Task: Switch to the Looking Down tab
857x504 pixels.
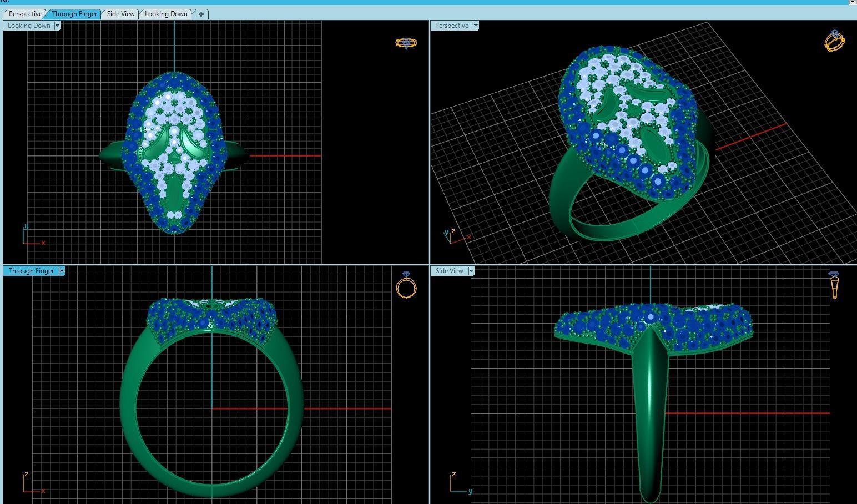Action: point(166,14)
